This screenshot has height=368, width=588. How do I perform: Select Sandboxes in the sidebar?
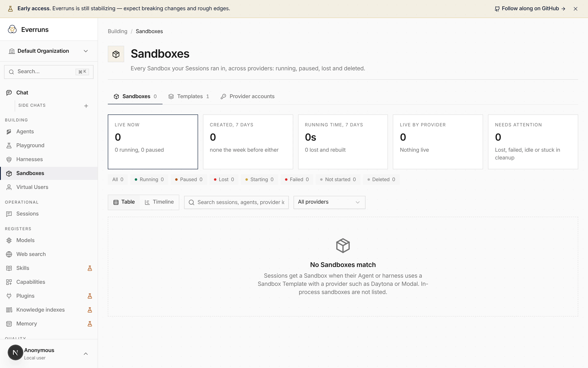(49, 173)
